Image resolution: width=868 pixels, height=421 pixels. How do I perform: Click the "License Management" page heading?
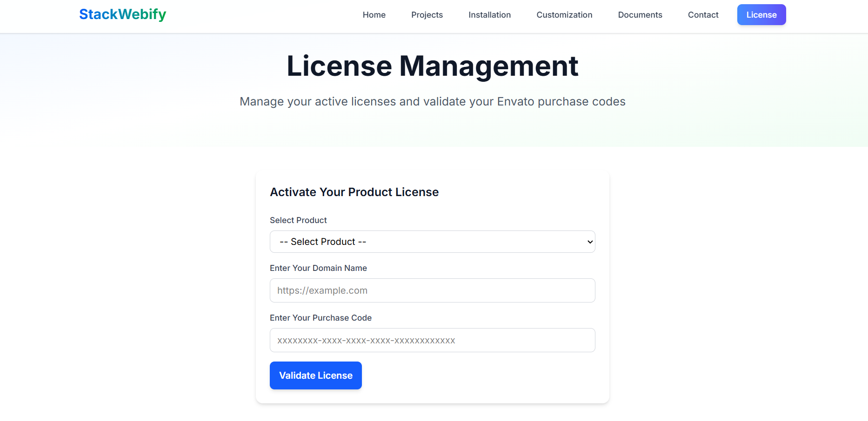click(x=432, y=66)
